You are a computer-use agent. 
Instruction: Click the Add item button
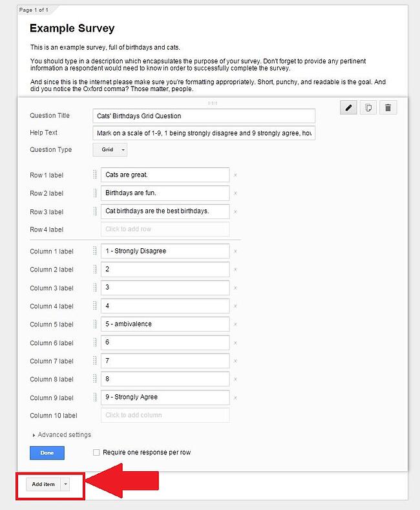point(43,484)
